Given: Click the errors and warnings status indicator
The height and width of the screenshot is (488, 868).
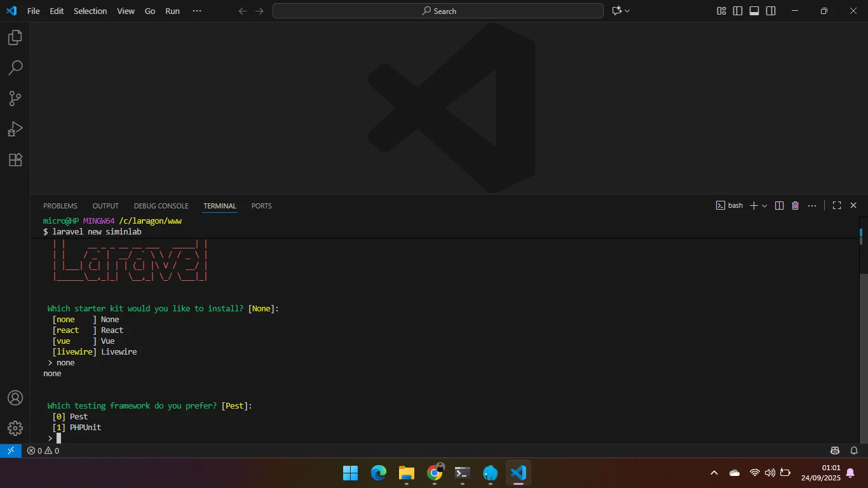Looking at the screenshot, I should (43, 451).
